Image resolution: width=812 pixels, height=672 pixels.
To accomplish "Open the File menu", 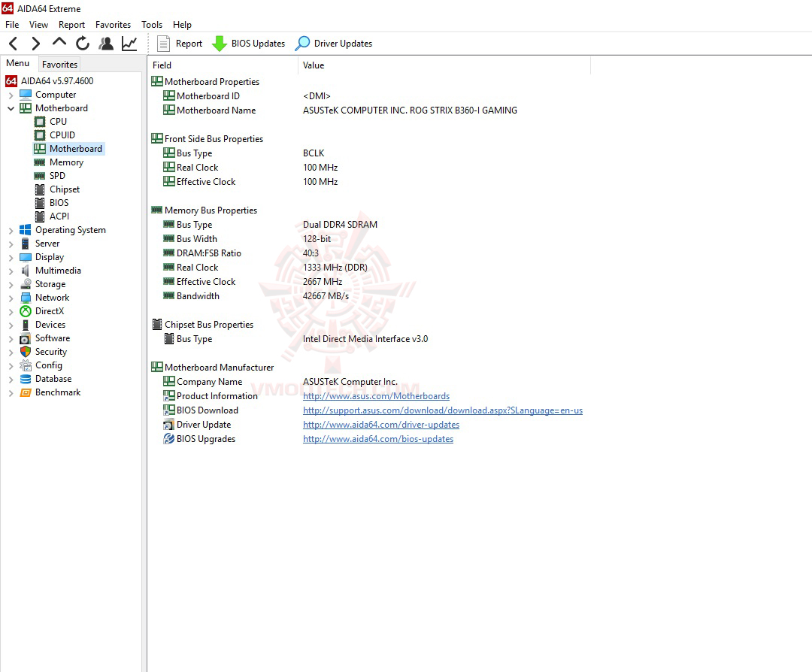I will [12, 24].
